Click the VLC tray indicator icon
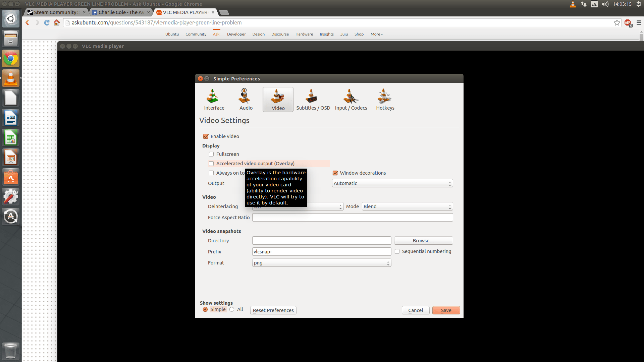The image size is (644, 362). (x=573, y=4)
